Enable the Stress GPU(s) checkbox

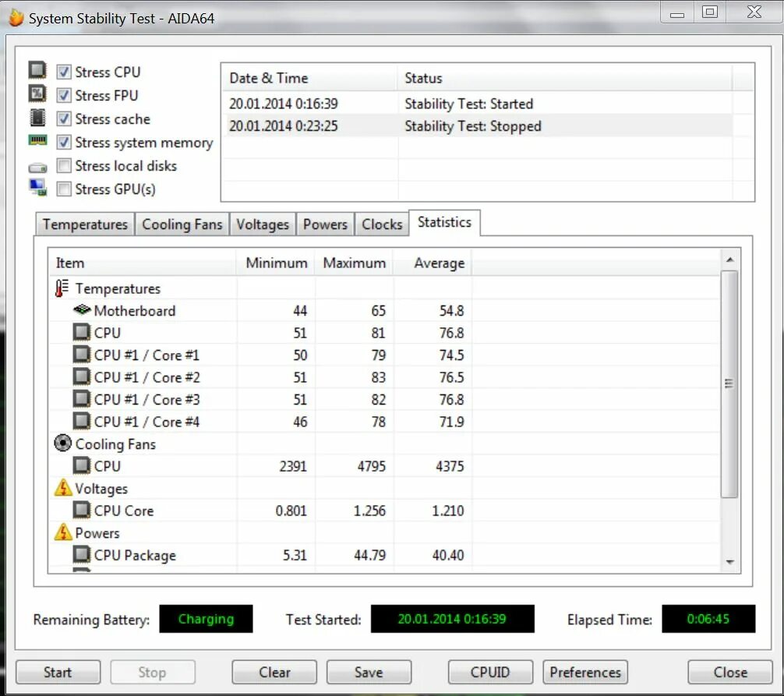point(63,189)
